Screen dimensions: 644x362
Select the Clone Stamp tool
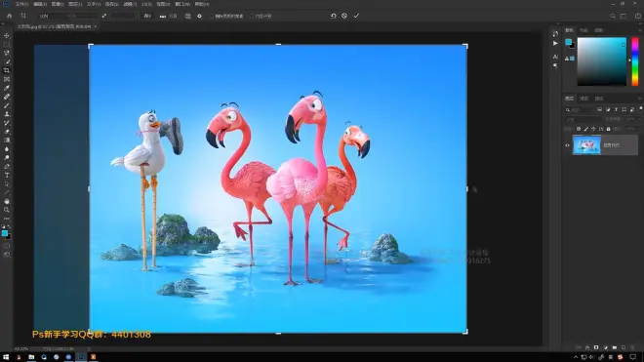pos(7,114)
